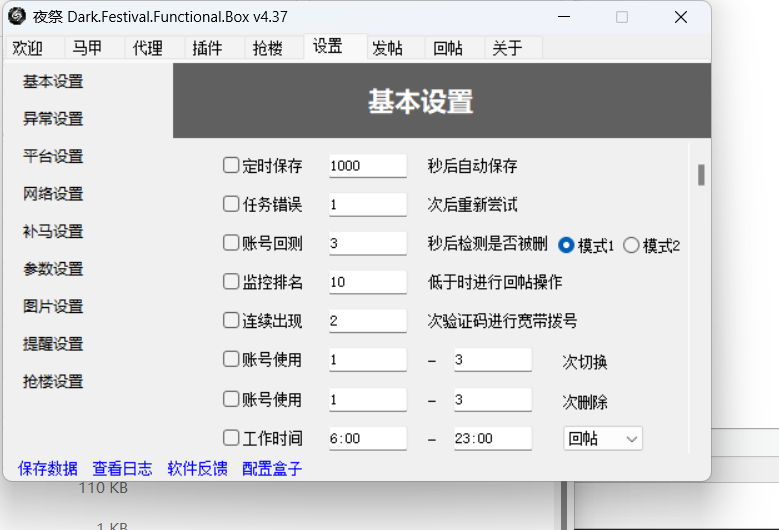Enable the 工作时间 checkbox
Screen dimensions: 779x530
coord(231,438)
